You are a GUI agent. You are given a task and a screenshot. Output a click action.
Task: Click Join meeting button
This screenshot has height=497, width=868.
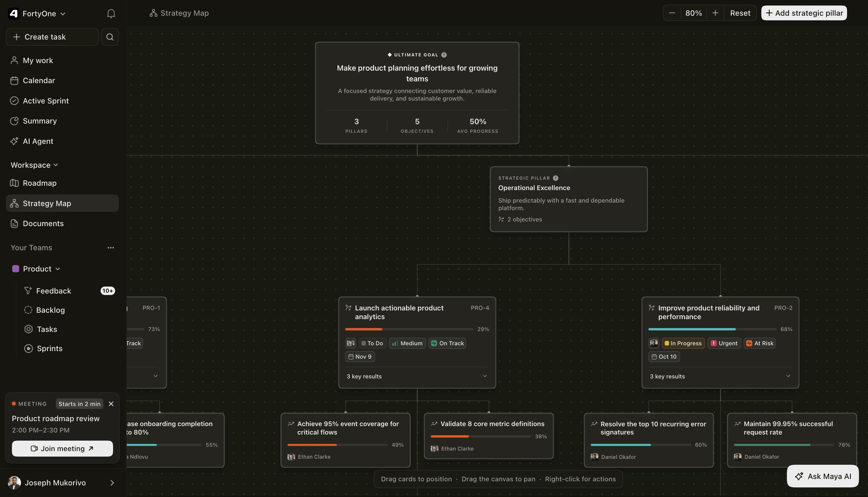[x=62, y=448]
